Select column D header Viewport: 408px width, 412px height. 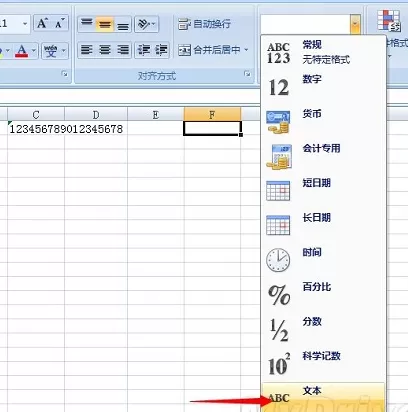tap(96, 114)
